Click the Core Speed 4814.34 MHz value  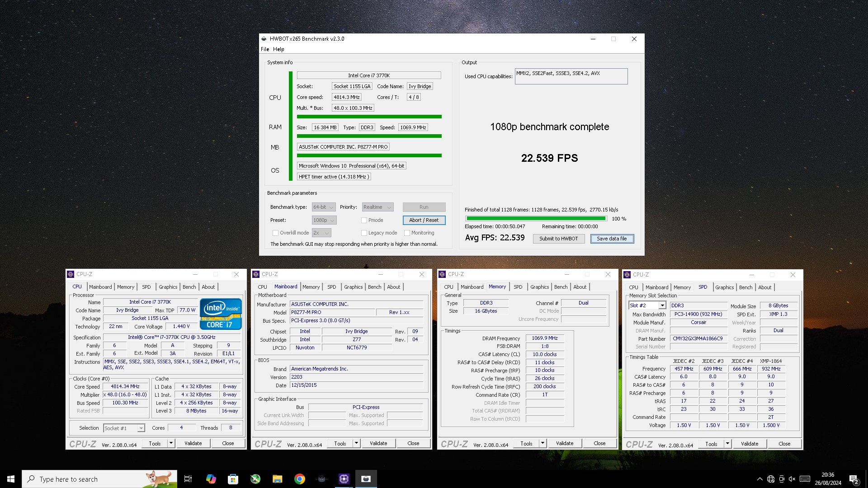click(125, 386)
